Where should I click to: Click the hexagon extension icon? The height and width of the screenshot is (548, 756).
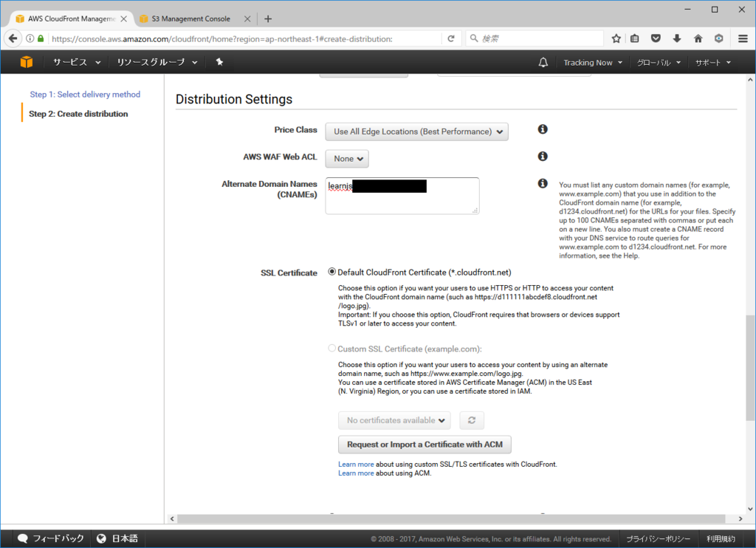pos(719,38)
